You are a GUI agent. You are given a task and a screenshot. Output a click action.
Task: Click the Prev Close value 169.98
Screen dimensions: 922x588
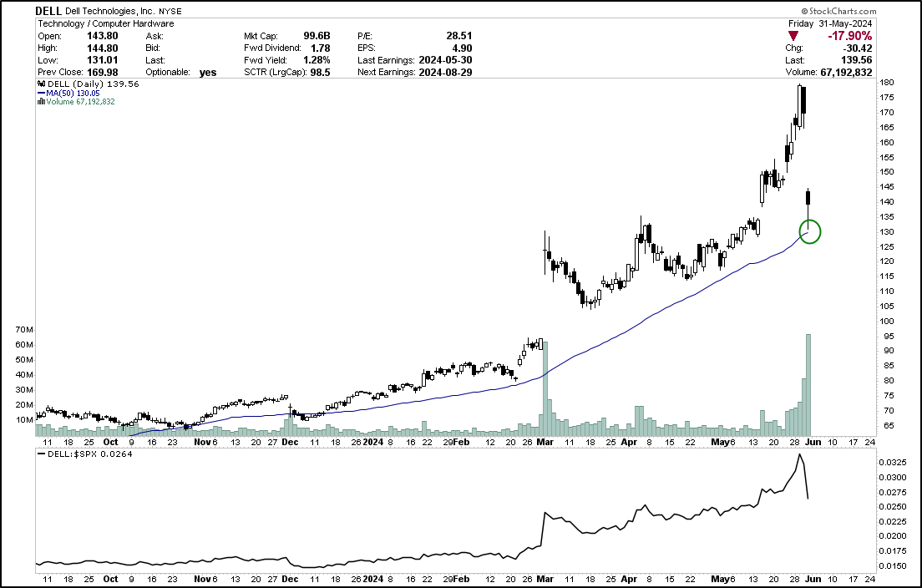point(103,73)
